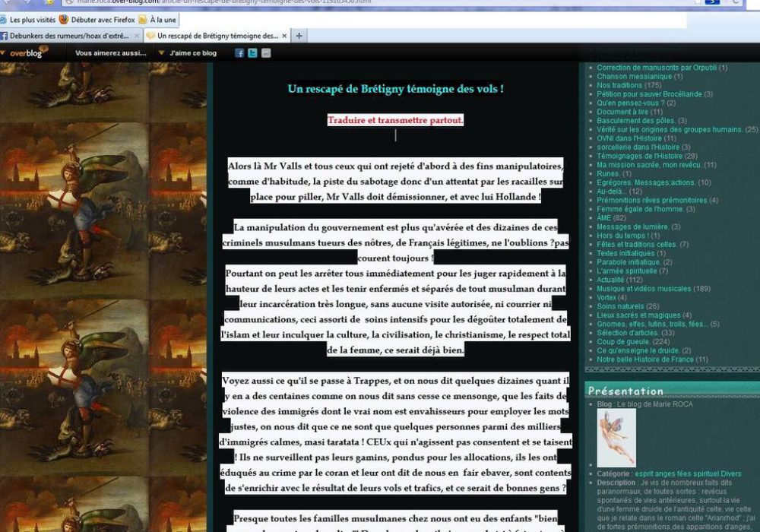
Task: Open the 'Chanson messianique' category
Action: tap(634, 77)
